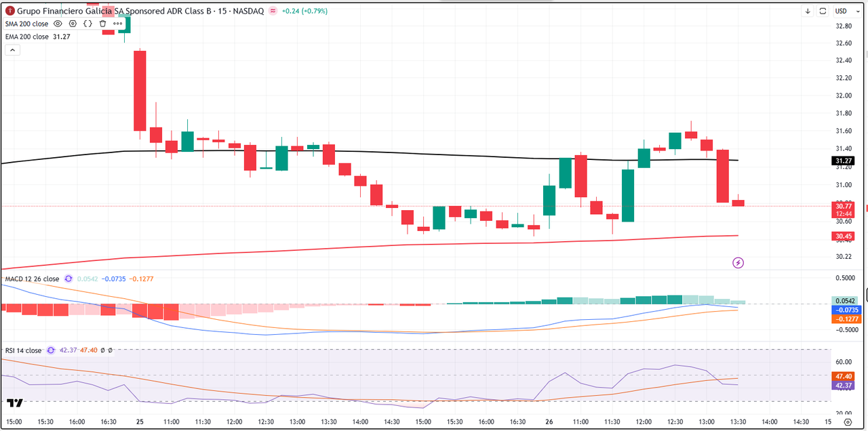The width and height of the screenshot is (868, 431).
Task: Toggle SMA 200 visibility eye icon
Action: [58, 23]
